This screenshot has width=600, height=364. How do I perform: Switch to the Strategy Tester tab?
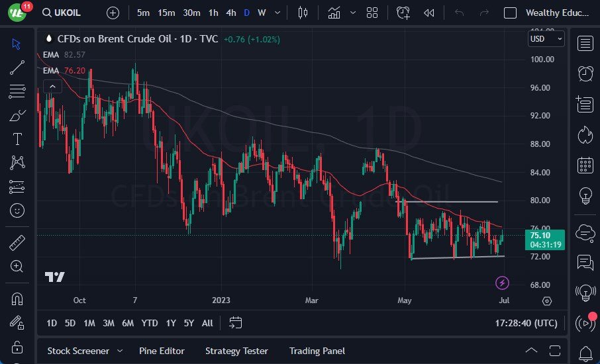[236, 351]
